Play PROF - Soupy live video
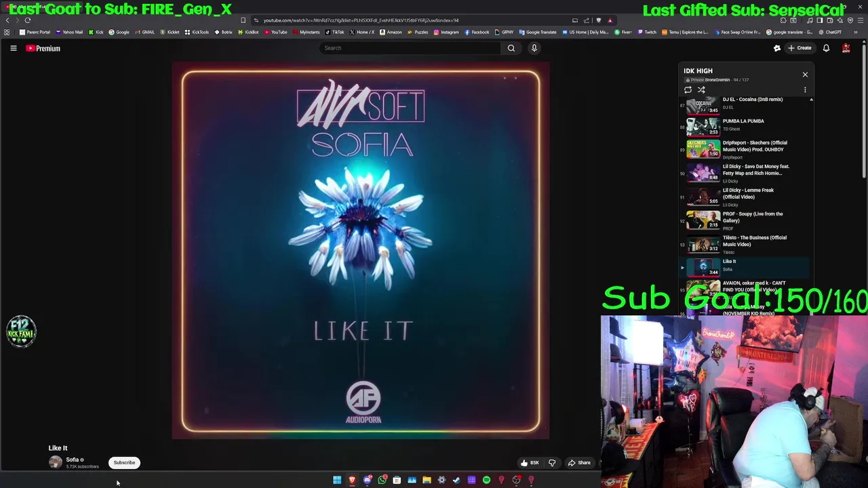 (746, 220)
